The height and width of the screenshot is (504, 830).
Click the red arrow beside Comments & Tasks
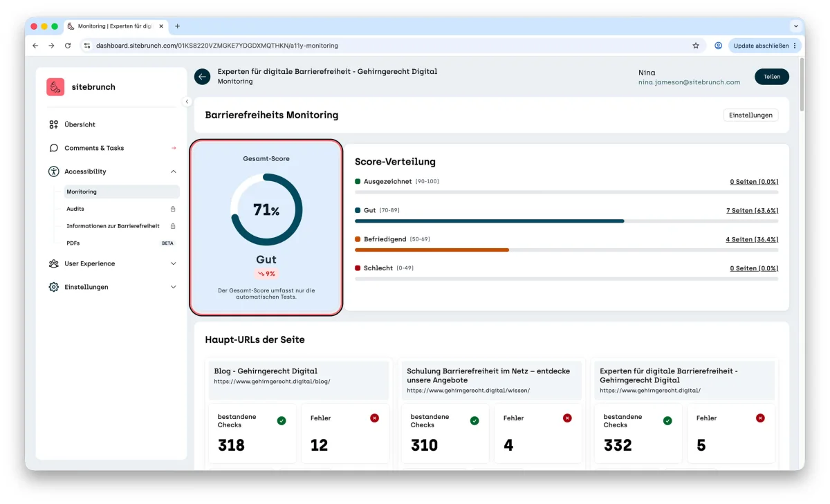tap(174, 148)
